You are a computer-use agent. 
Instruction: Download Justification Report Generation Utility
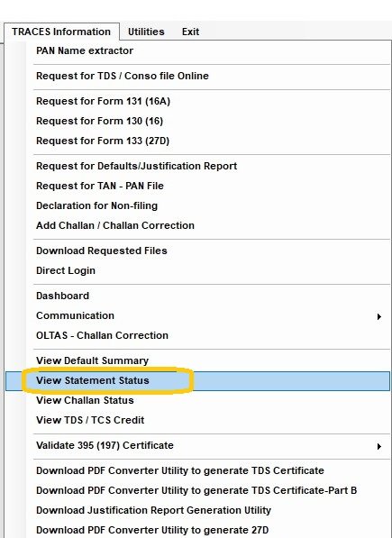198,511
